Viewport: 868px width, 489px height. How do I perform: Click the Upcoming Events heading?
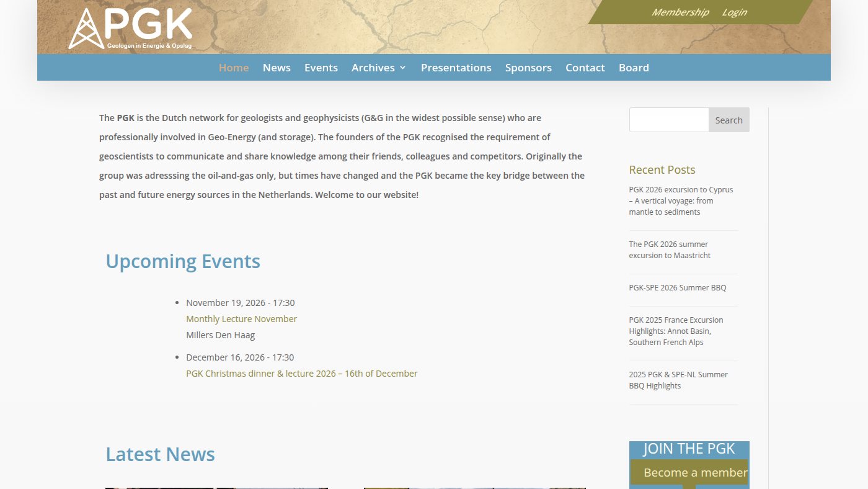tap(183, 261)
